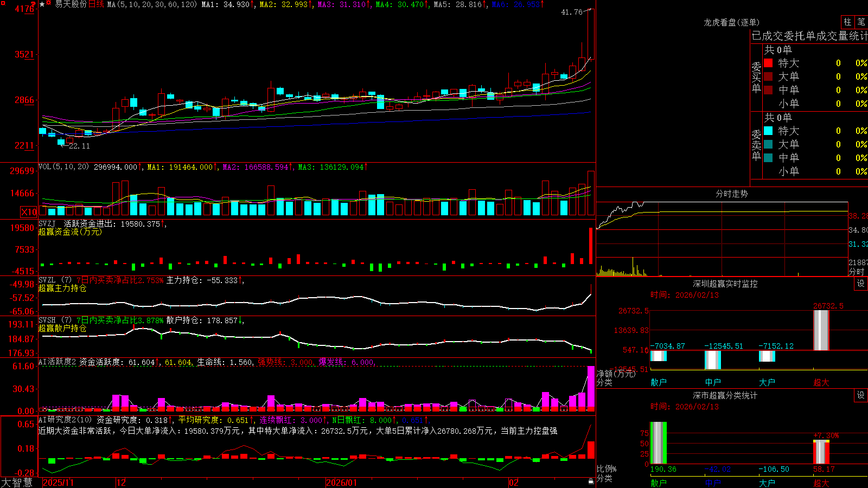The width and height of the screenshot is (868, 488).
Task: Click the -7152.12 大户 net value
Action: (776, 346)
